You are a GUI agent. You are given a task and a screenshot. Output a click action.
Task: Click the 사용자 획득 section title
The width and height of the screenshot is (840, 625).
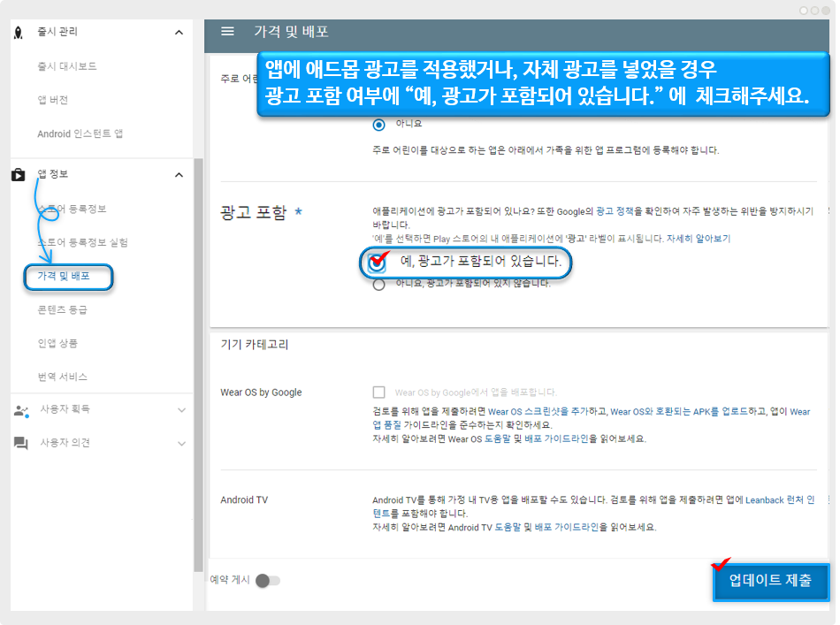65,409
